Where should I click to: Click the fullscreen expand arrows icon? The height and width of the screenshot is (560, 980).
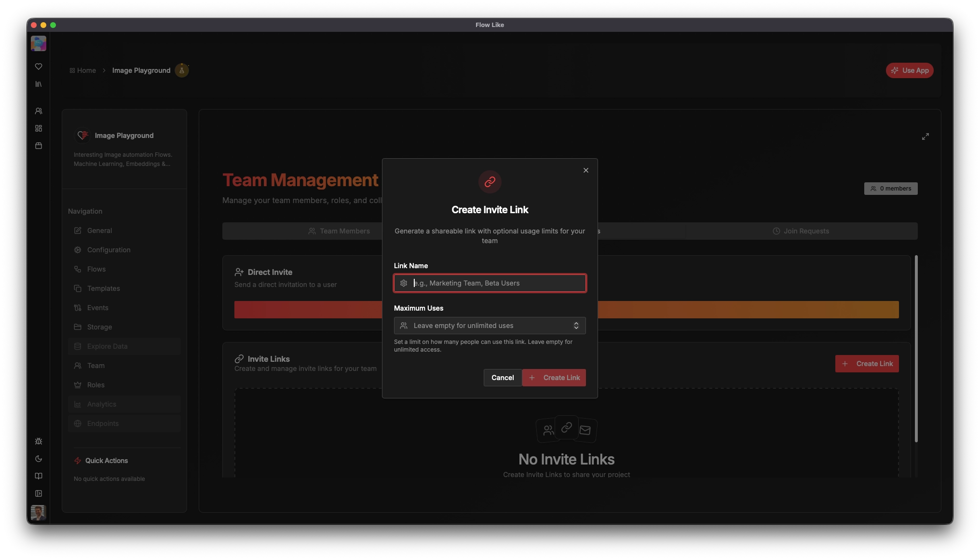(x=925, y=137)
